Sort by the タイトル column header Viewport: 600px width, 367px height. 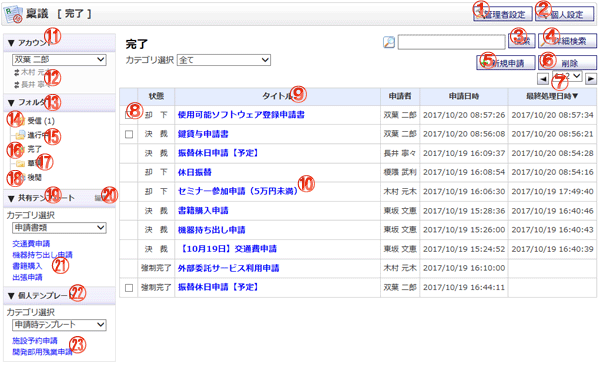click(277, 96)
